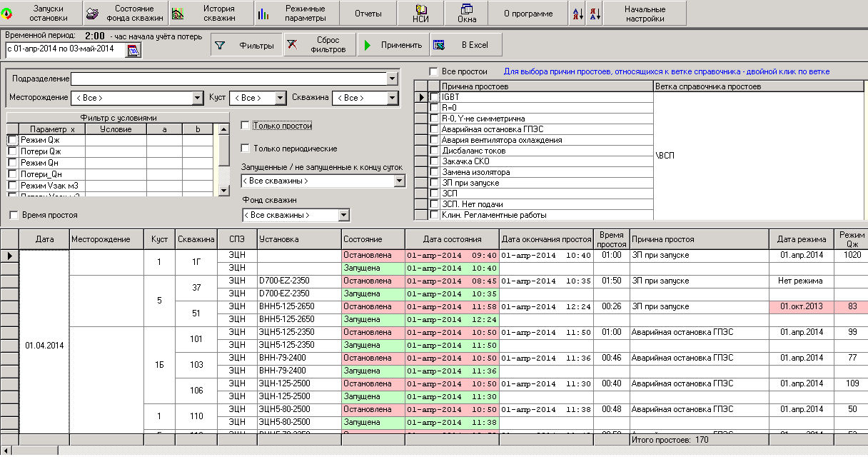868x457 pixels.
Task: Select the Запущена 12:24 state row
Action: (x=373, y=319)
